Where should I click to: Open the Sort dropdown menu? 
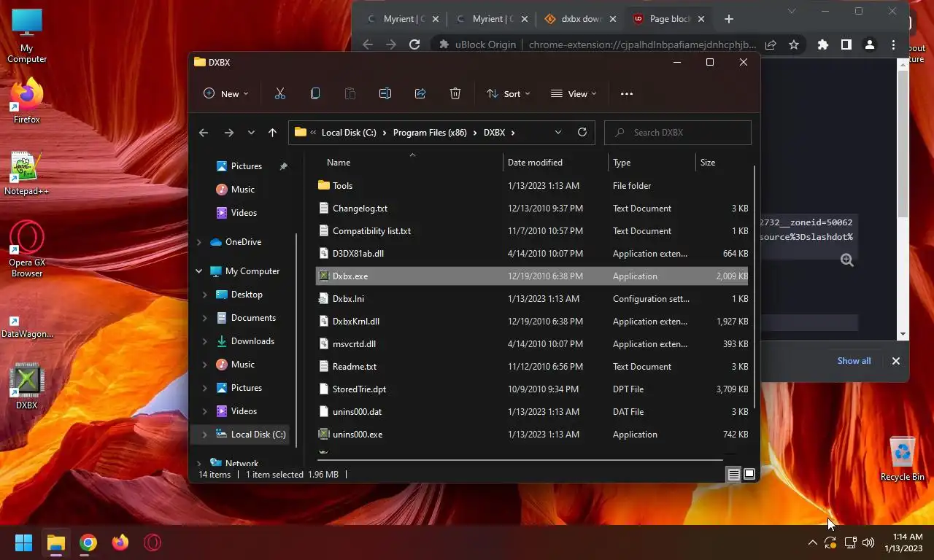509,93
